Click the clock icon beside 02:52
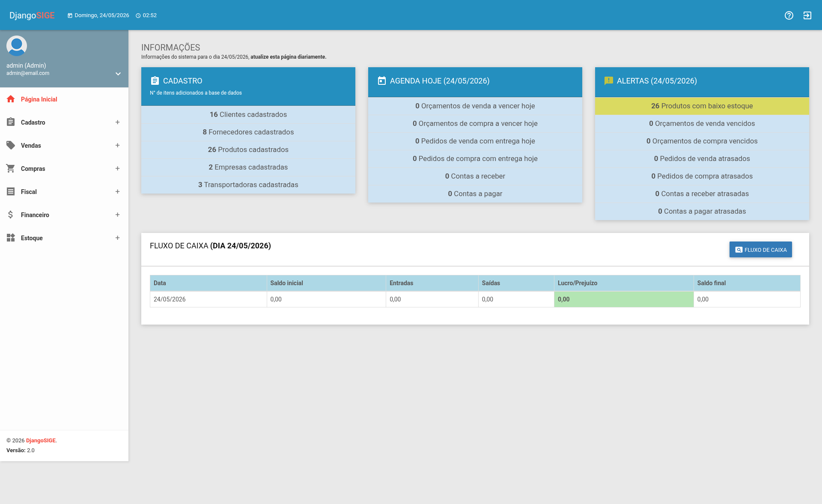 [x=138, y=15]
